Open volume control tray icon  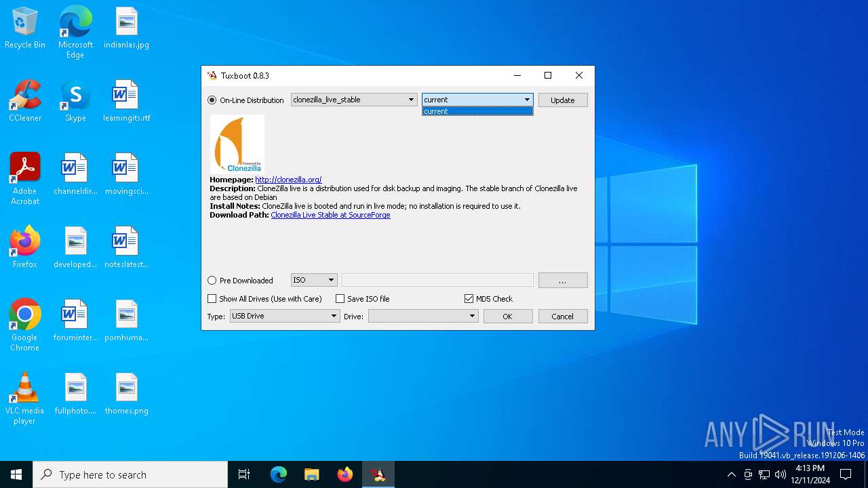click(x=781, y=474)
